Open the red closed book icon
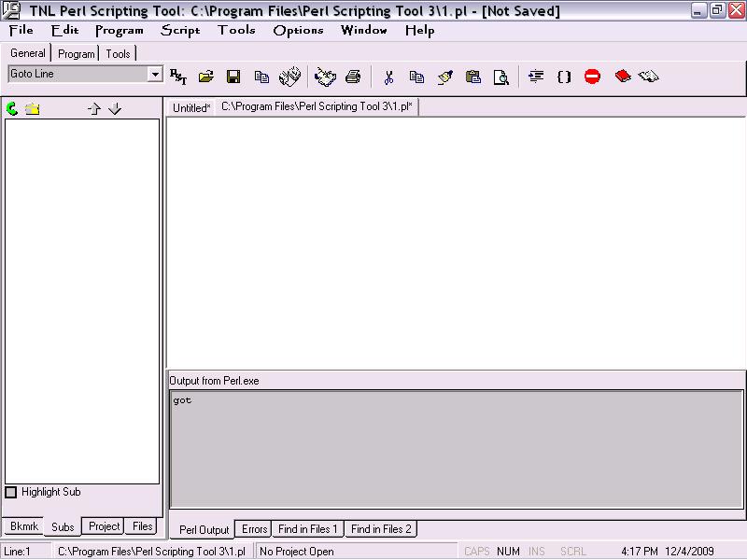Image resolution: width=747 pixels, height=560 pixels. tap(623, 76)
